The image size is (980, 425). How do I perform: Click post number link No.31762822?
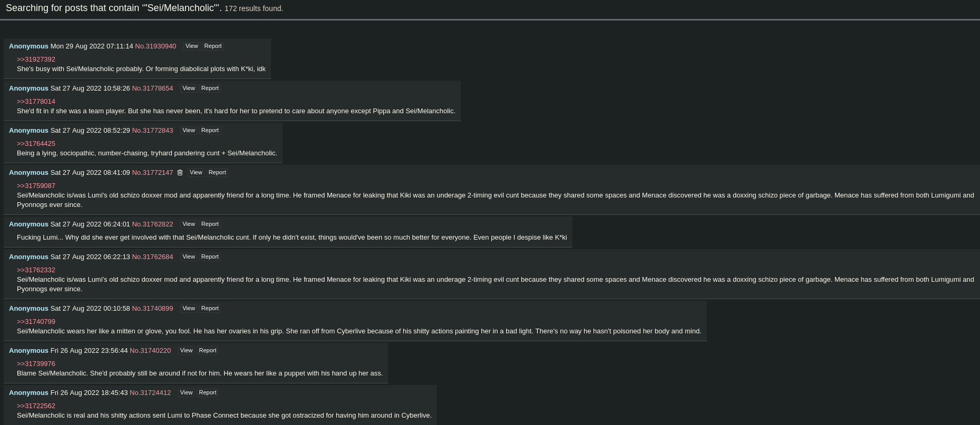click(x=152, y=224)
